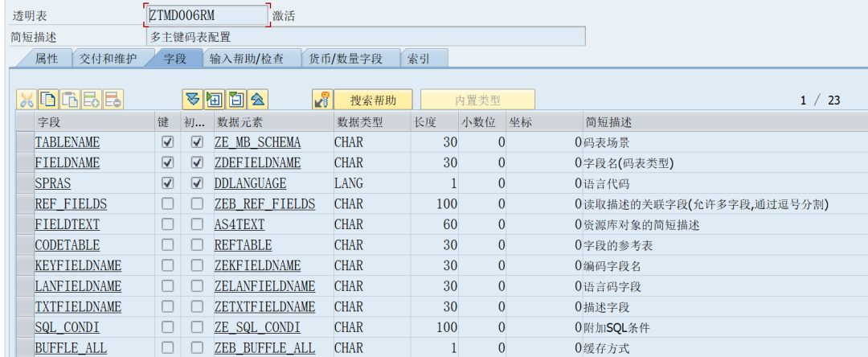The height and width of the screenshot is (357, 868).
Task: Click description 附加SQL条件
Action: 616,328
